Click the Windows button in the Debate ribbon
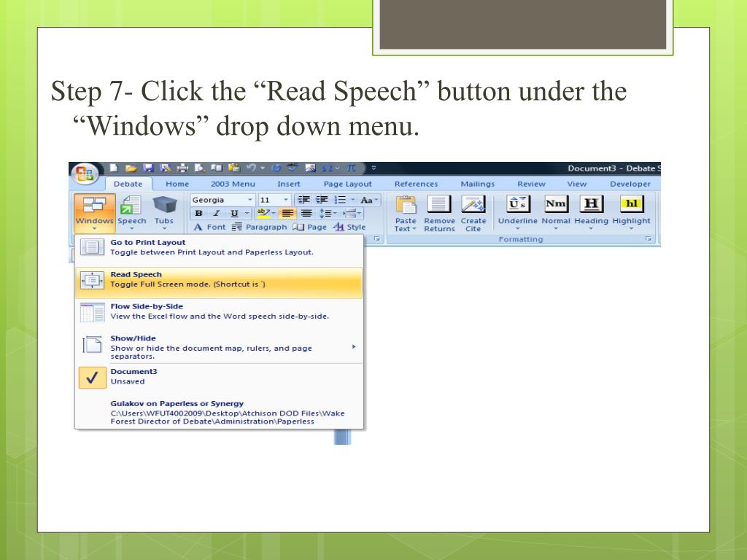The image size is (747, 560). pyautogui.click(x=94, y=212)
